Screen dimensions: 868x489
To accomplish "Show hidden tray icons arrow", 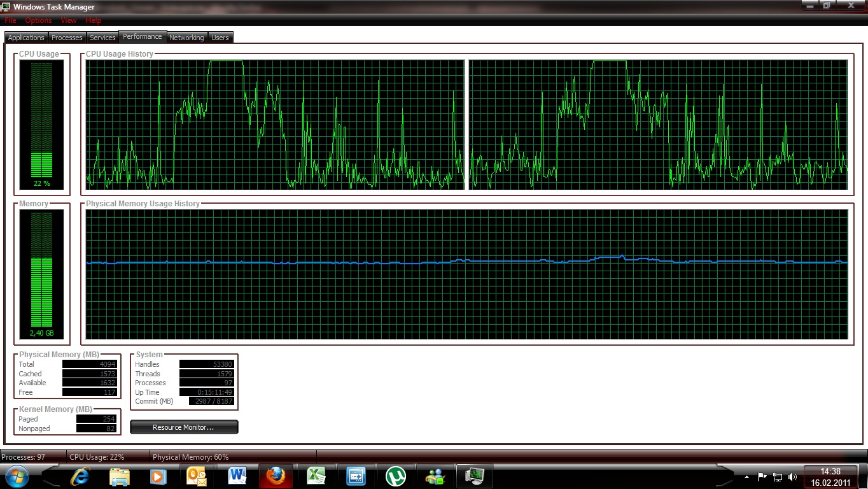I will 747,476.
